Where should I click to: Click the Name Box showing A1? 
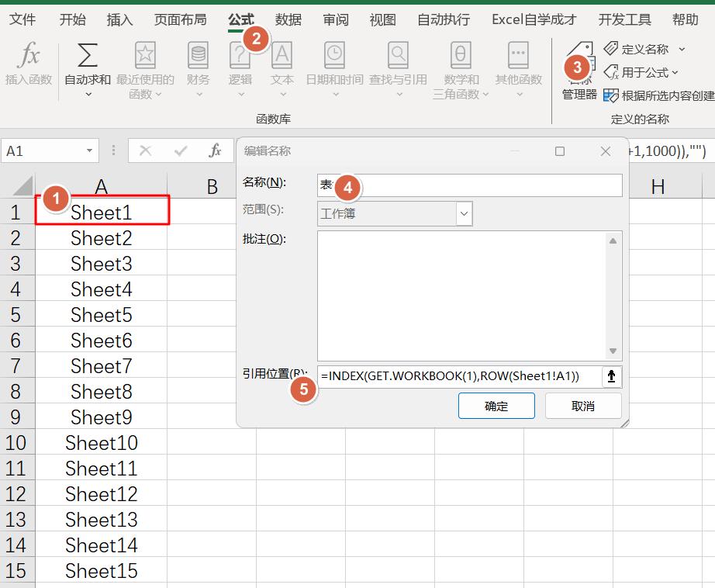pyautogui.click(x=43, y=150)
